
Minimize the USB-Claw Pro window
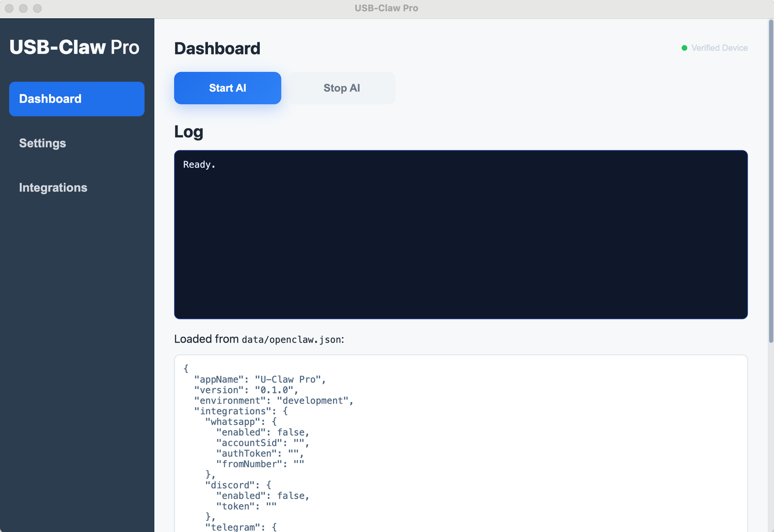[23, 8]
